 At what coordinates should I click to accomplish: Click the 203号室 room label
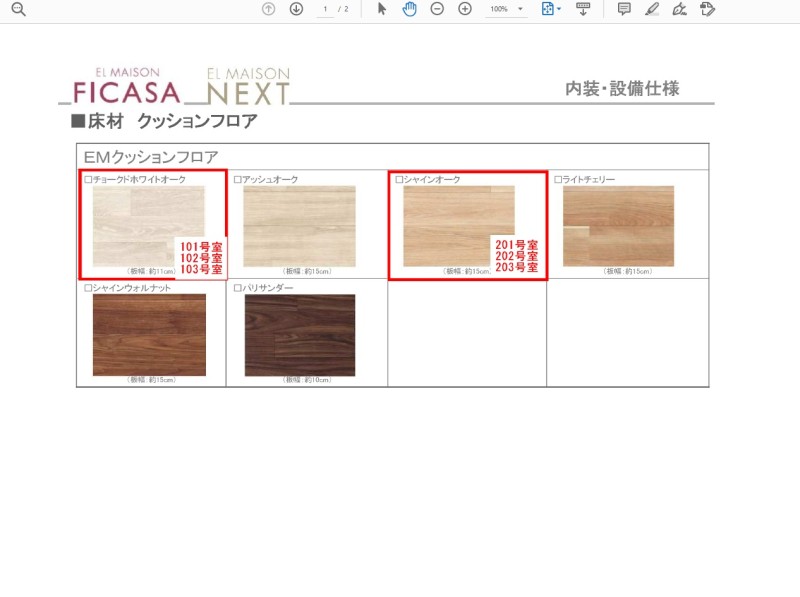pos(516,267)
